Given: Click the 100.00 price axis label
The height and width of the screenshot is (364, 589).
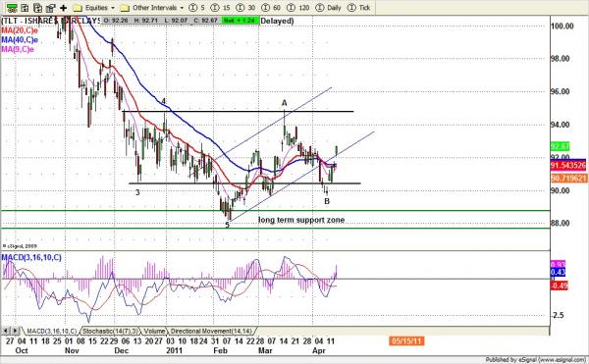Looking at the screenshot, I should [562, 26].
